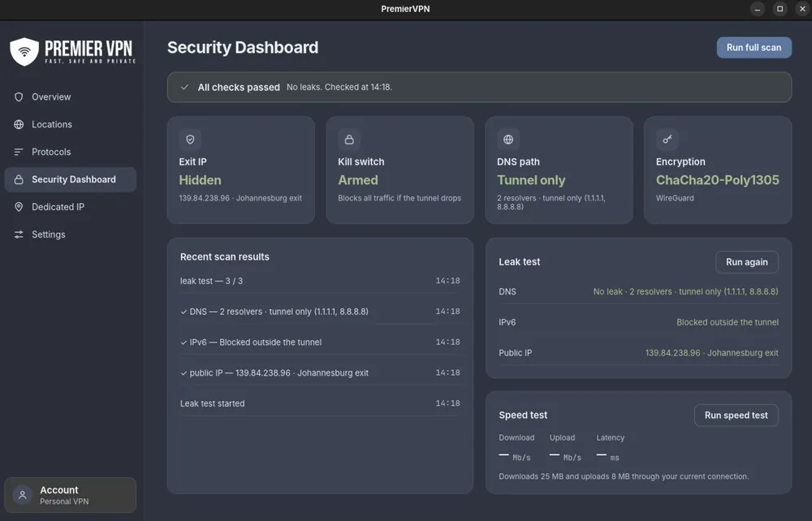The width and height of the screenshot is (812, 521).
Task: Click the checkmark beside public IP result
Action: [x=184, y=373]
